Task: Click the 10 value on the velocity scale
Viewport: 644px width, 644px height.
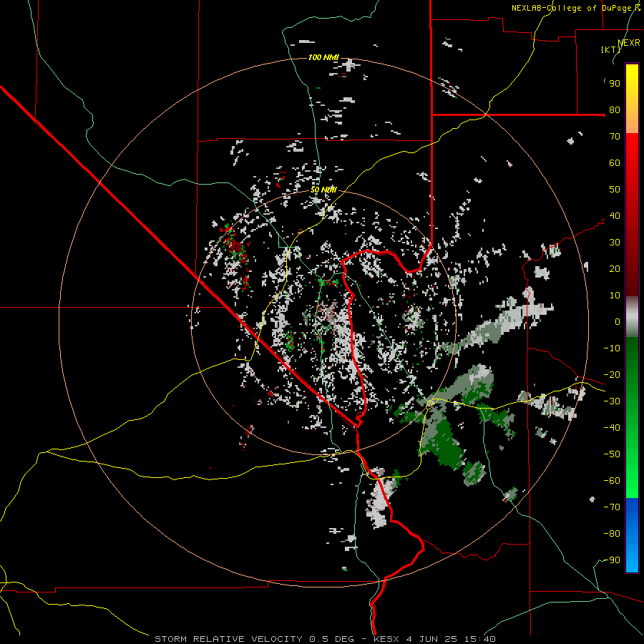Action: [x=615, y=296]
